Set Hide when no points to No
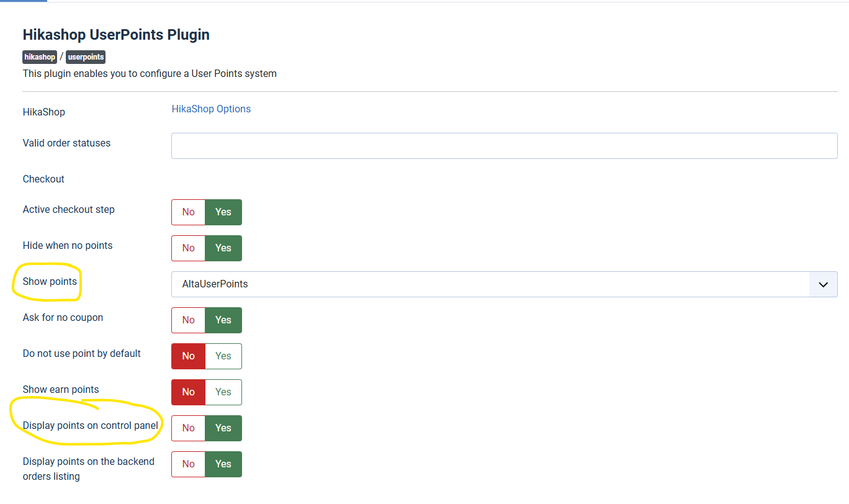The image size is (849, 504). pyautogui.click(x=189, y=248)
